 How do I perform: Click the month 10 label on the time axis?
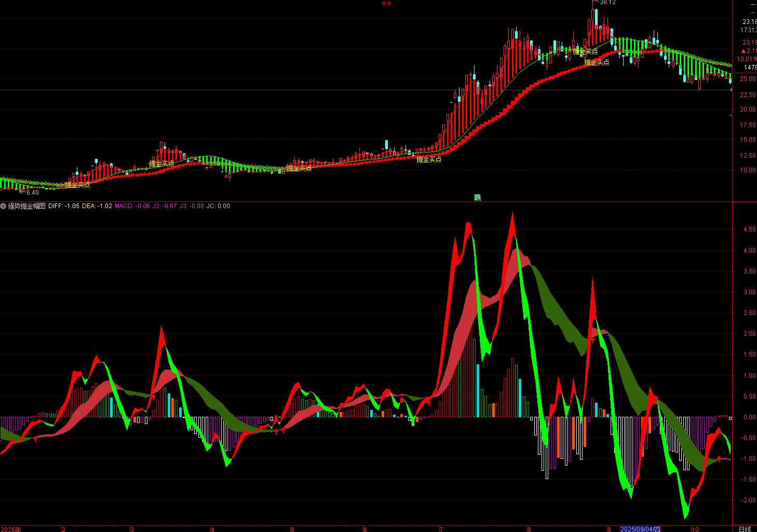(x=695, y=529)
